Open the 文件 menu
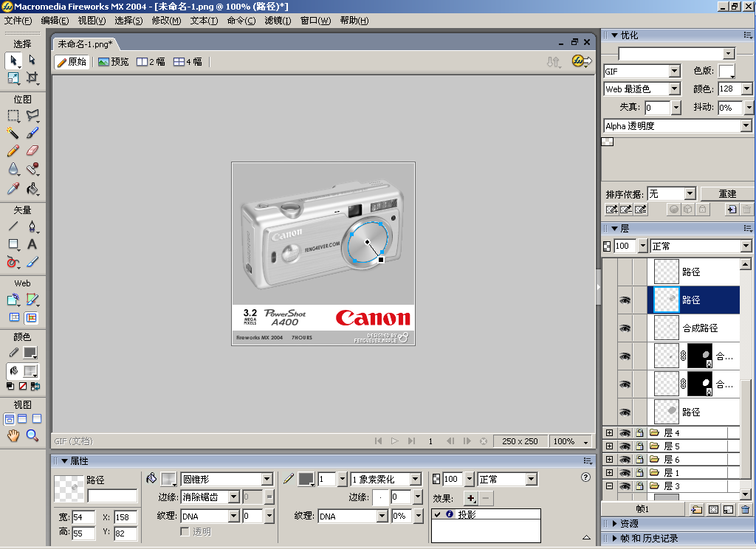The width and height of the screenshot is (756, 549). click(18, 20)
